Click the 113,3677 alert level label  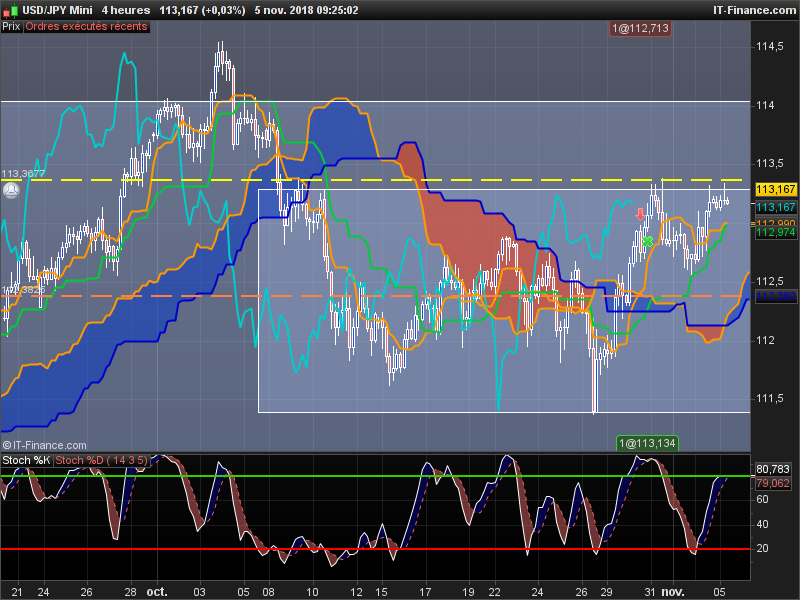click(23, 174)
